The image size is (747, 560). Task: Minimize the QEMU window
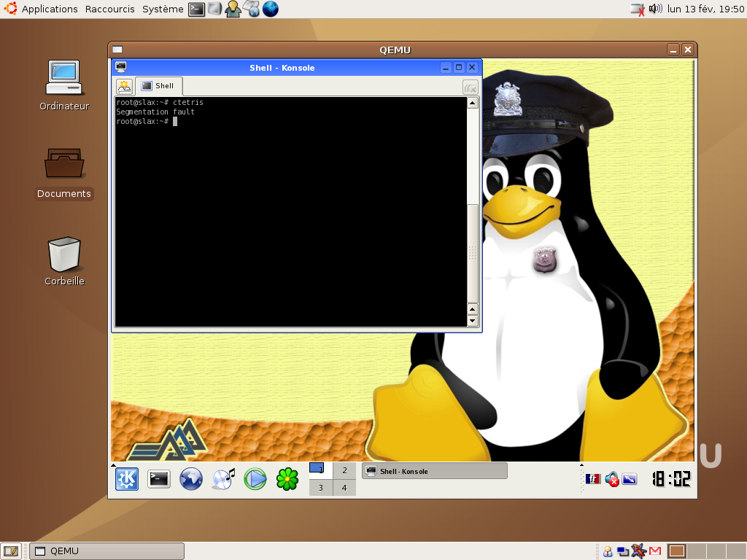click(673, 50)
